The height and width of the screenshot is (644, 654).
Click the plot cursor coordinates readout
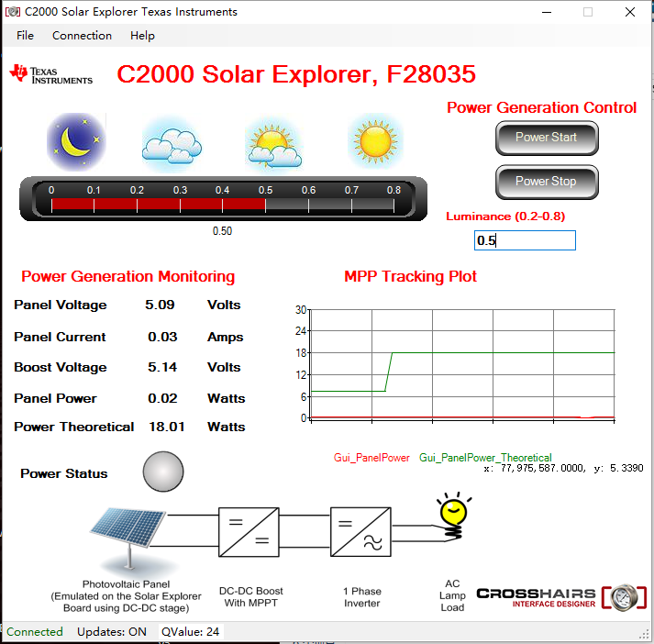point(563,469)
